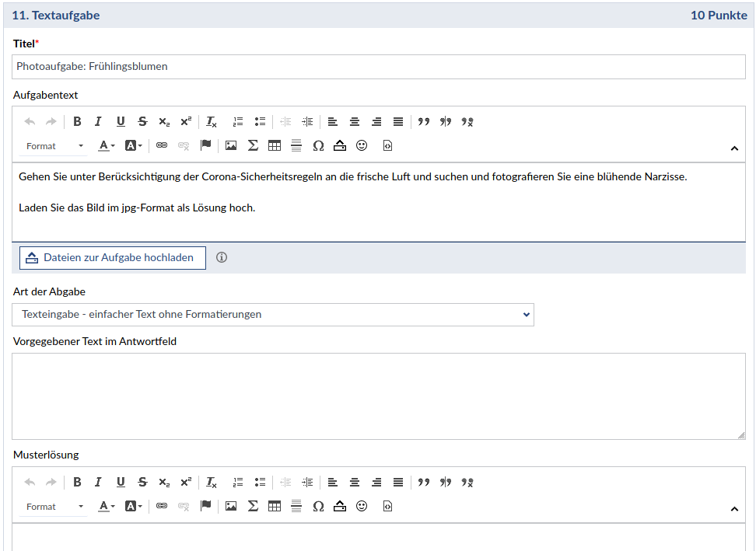Toggle block quote in Aufgabentext toolbar
Screen dimensions: 756x551
[x=424, y=121]
